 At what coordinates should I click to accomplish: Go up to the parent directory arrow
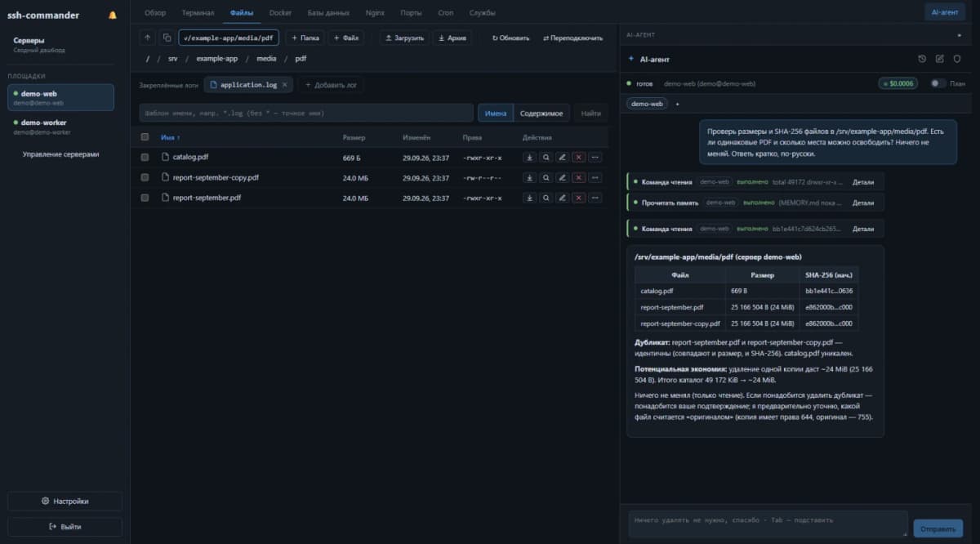147,38
